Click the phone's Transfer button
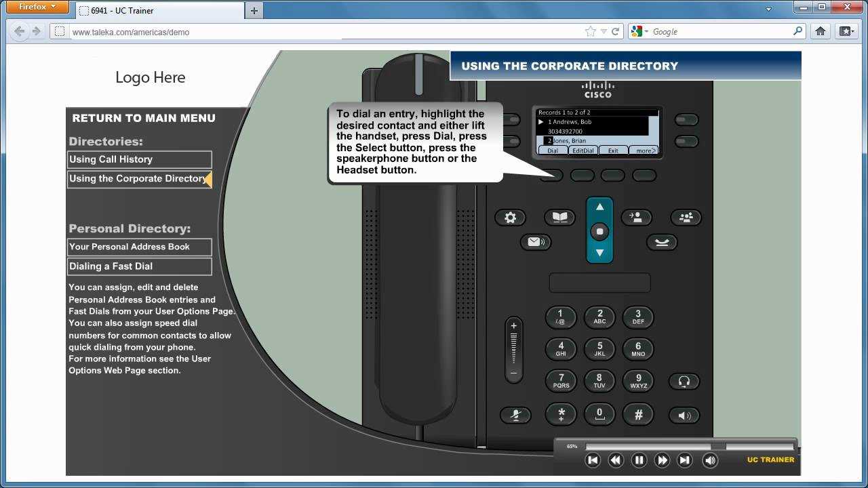 (636, 217)
